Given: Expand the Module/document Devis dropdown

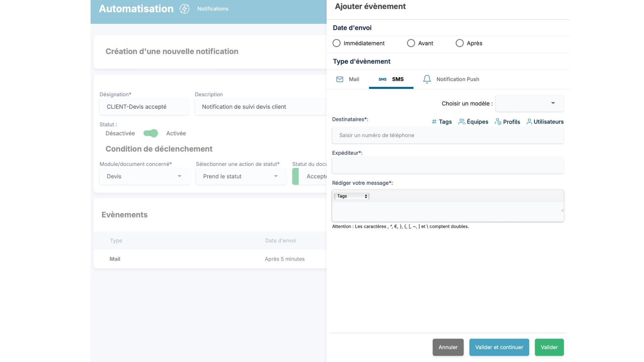Looking at the screenshot, I should 145,176.
